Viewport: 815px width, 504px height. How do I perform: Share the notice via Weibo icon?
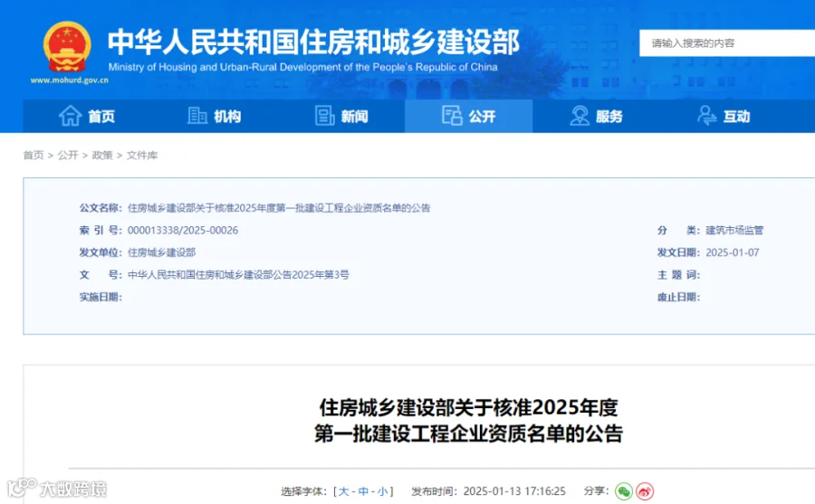pyautogui.click(x=645, y=491)
